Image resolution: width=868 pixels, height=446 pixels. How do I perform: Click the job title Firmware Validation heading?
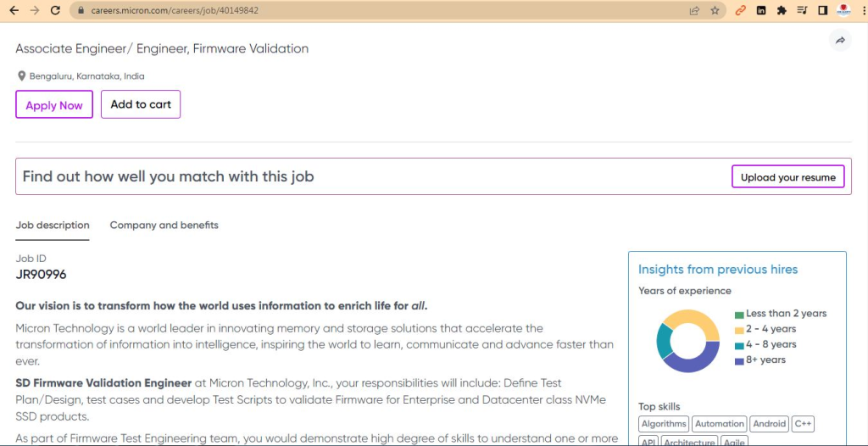click(162, 49)
